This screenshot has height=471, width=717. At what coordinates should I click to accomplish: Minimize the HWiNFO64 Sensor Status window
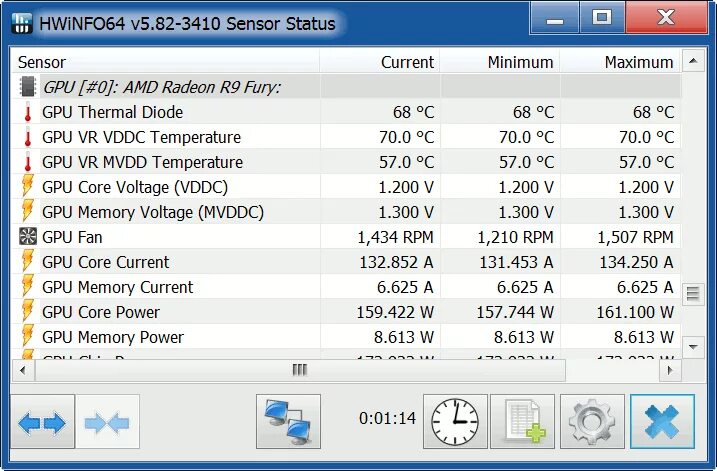(555, 18)
